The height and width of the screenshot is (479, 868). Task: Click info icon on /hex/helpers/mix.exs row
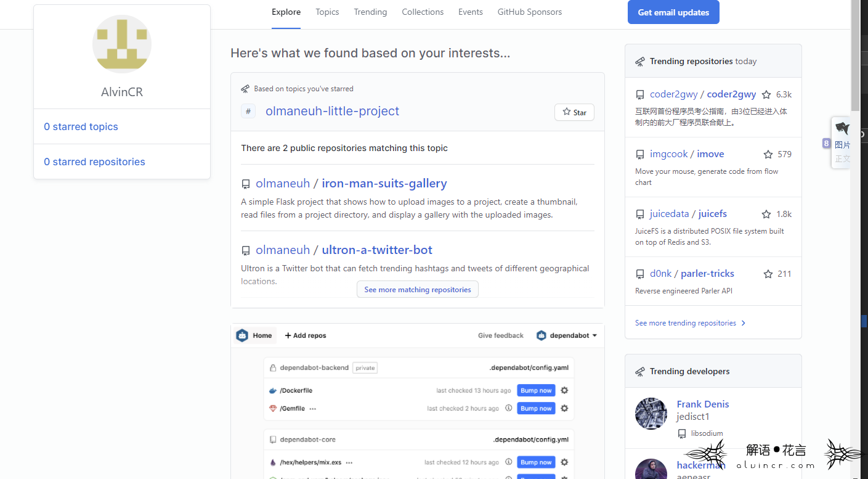tap(508, 462)
